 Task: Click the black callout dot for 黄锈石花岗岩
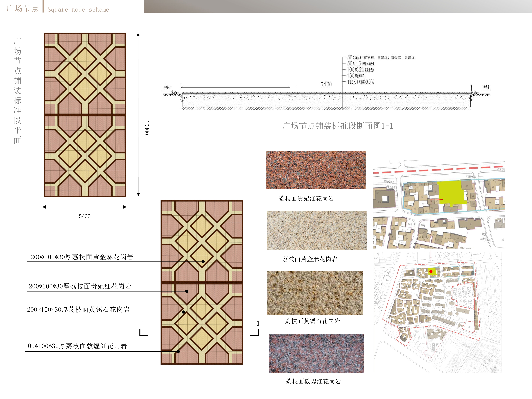183,312
